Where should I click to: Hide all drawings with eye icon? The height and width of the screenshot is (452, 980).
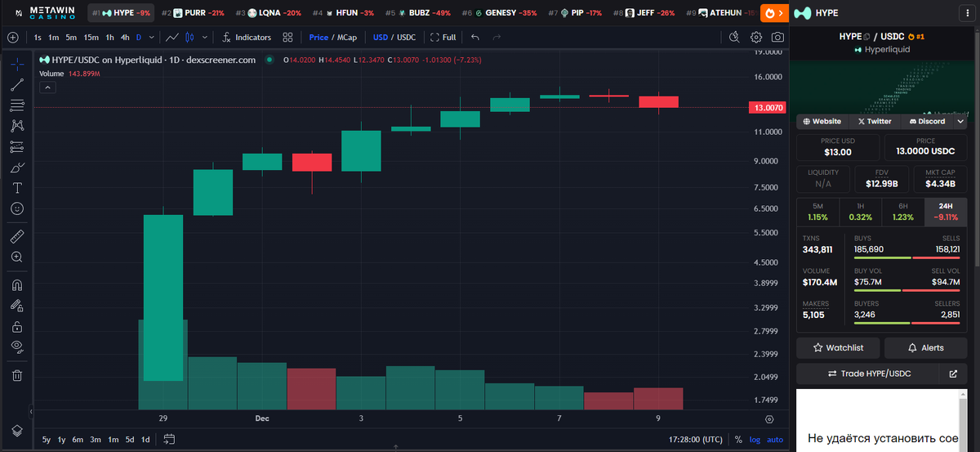(x=17, y=347)
